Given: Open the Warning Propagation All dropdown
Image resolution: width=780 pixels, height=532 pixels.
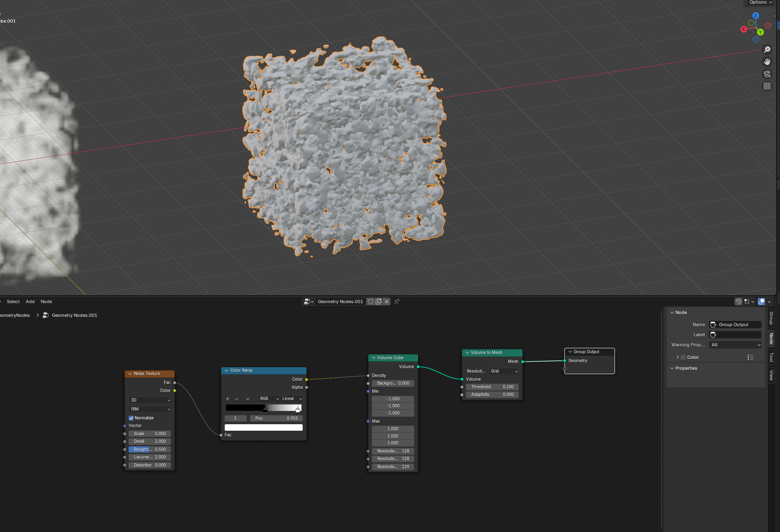Looking at the screenshot, I should (x=735, y=345).
